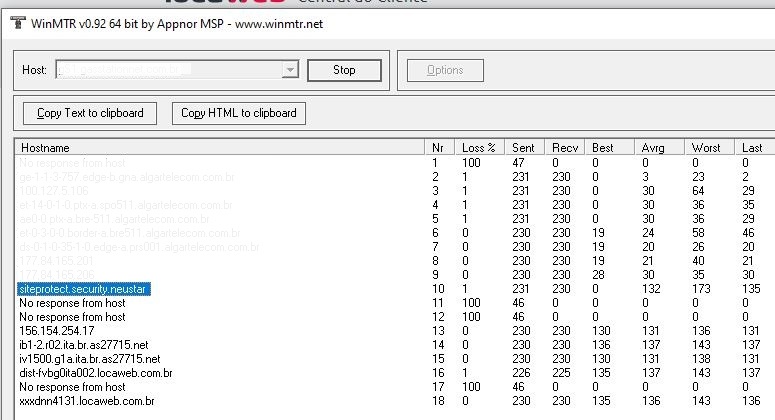Stop the trace with Stop button
The image size is (775, 420).
point(344,70)
